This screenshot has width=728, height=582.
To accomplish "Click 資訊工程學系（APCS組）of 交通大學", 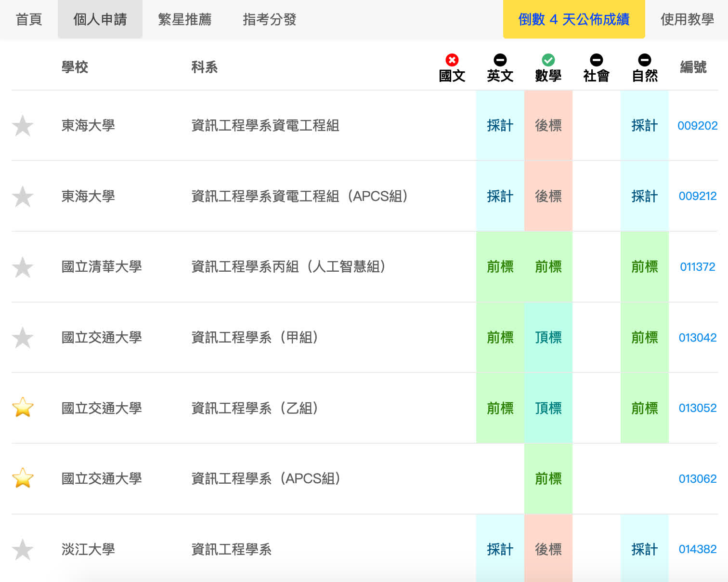I will coord(265,479).
